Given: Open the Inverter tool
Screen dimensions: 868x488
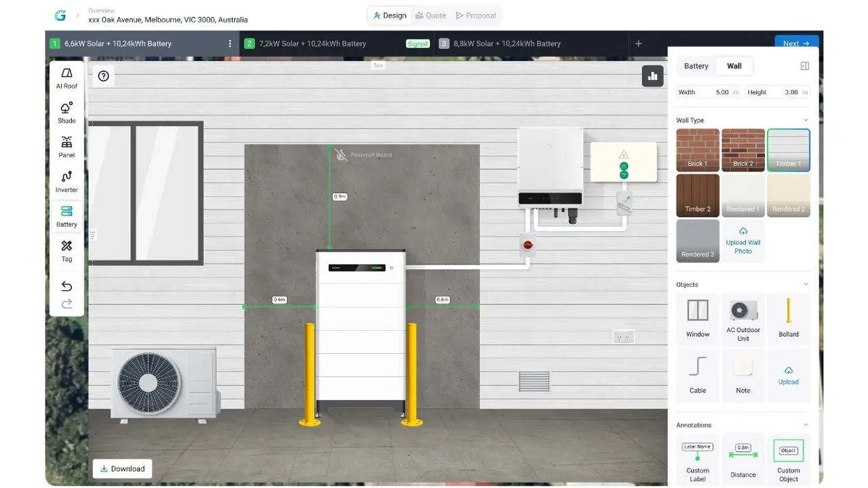Looking at the screenshot, I should pyautogui.click(x=66, y=182).
